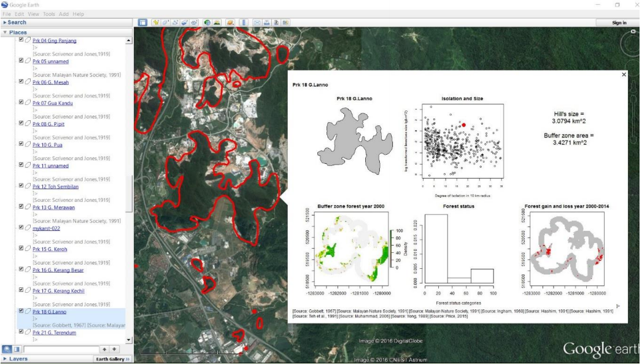The height and width of the screenshot is (364, 642).
Task: Show historical imagery
Action: click(206, 22)
